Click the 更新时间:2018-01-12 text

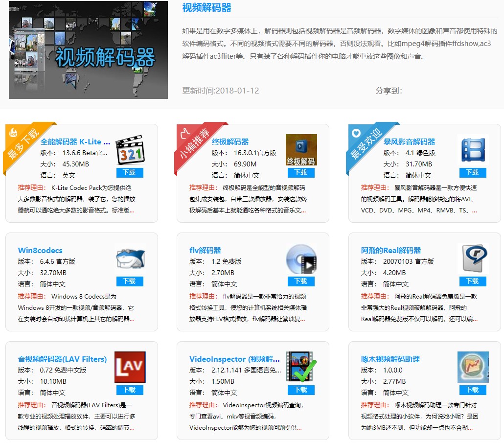[221, 91]
